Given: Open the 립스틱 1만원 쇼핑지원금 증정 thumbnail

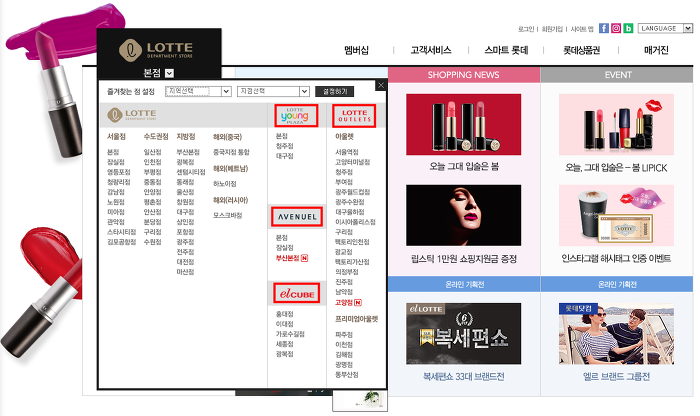Looking at the screenshot, I should pos(463,215).
